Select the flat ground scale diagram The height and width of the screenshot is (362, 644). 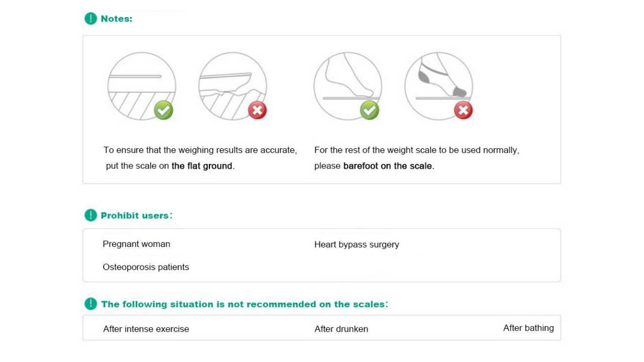[141, 85]
